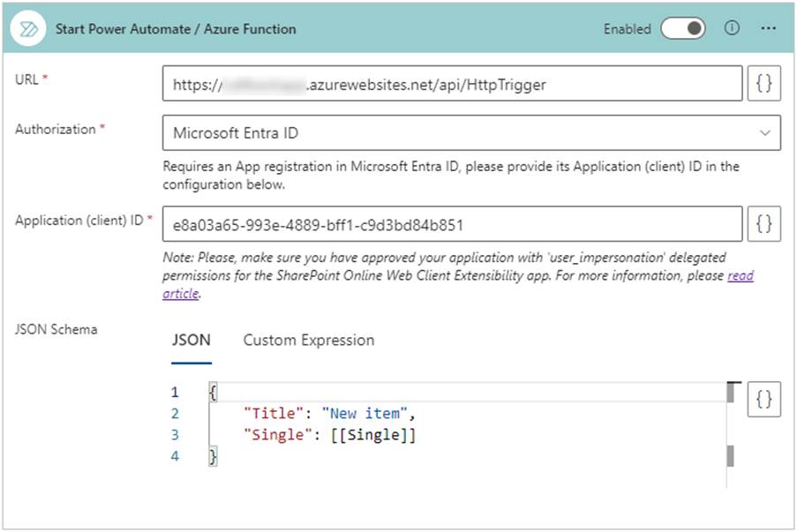
Task: Open the info icon in the header
Action: pyautogui.click(x=732, y=28)
